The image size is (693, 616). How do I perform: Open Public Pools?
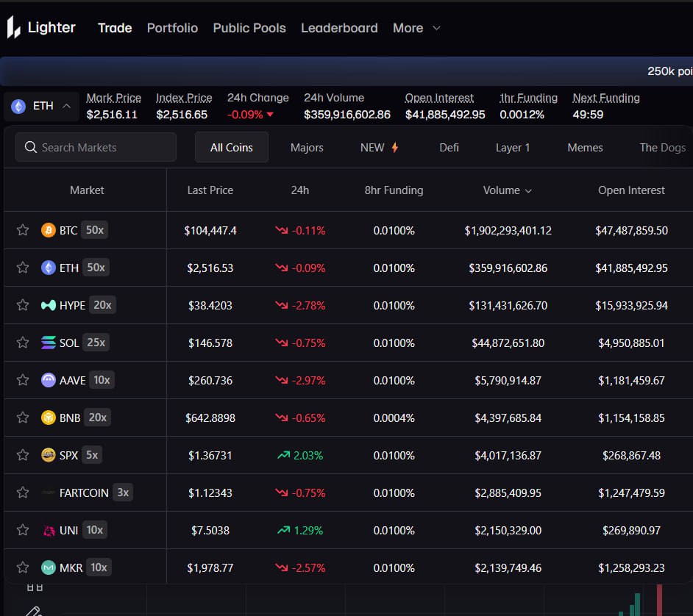(249, 28)
